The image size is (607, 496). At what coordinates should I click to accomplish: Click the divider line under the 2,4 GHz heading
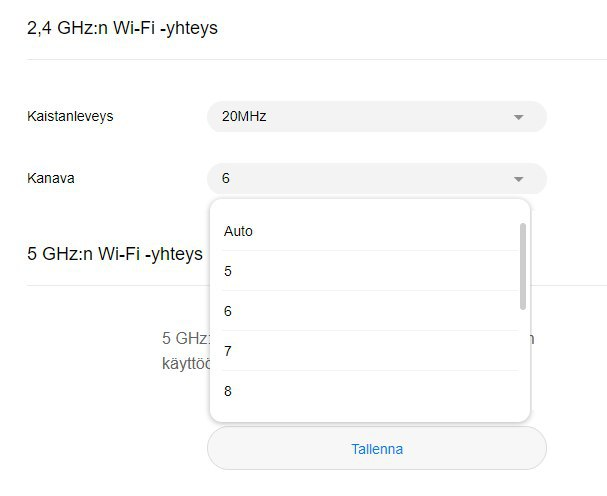300,60
